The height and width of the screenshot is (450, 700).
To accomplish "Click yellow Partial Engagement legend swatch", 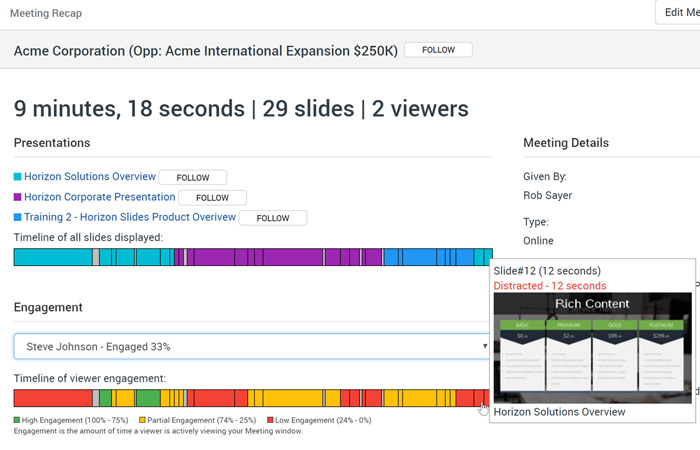I will click(142, 420).
